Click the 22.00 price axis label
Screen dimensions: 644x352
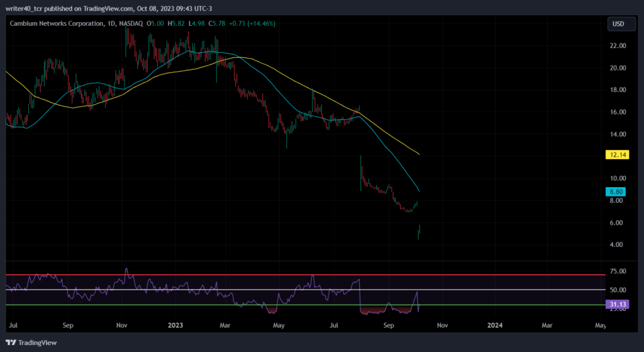coord(618,45)
